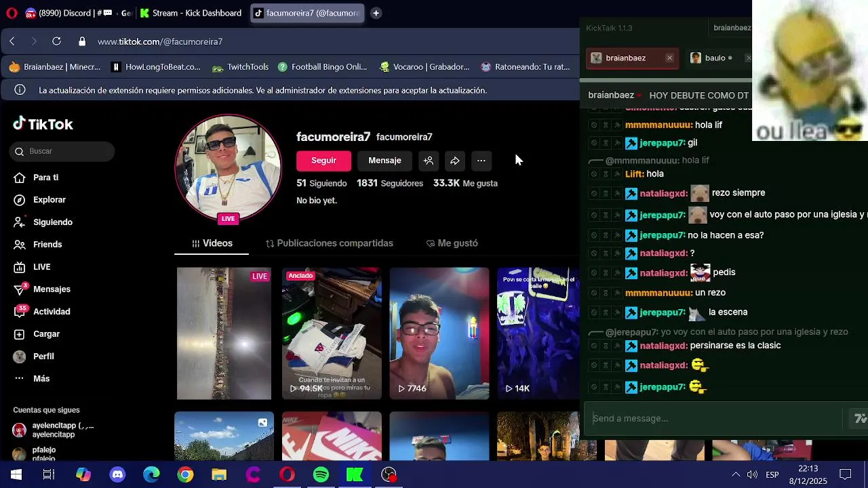The height and width of the screenshot is (488, 868).
Task: Open emote picker beside message box
Action: point(859,419)
